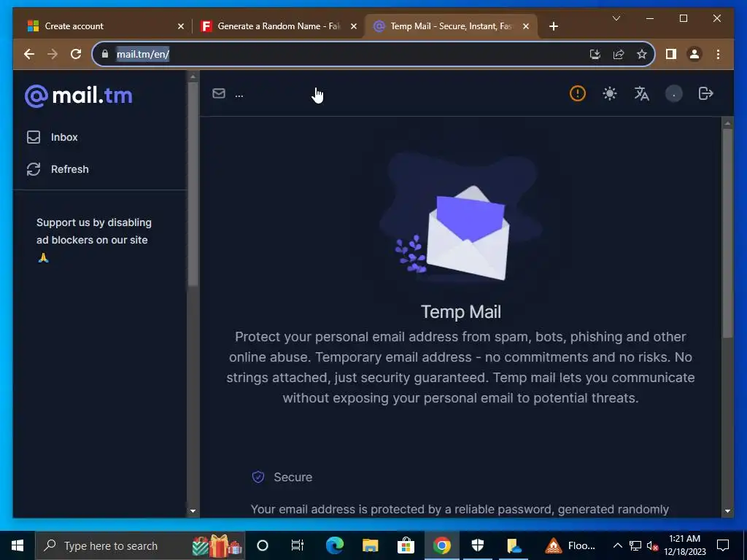
Task: Click the mail.tm logo
Action: click(79, 96)
